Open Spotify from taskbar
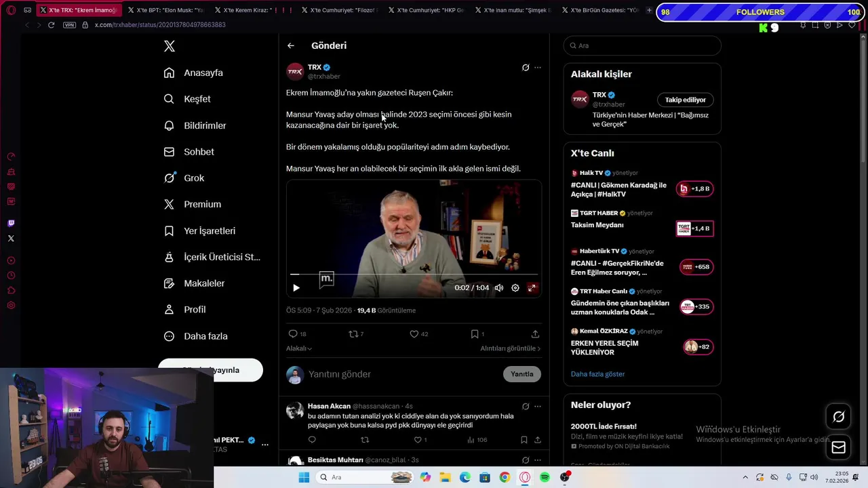 point(545,477)
